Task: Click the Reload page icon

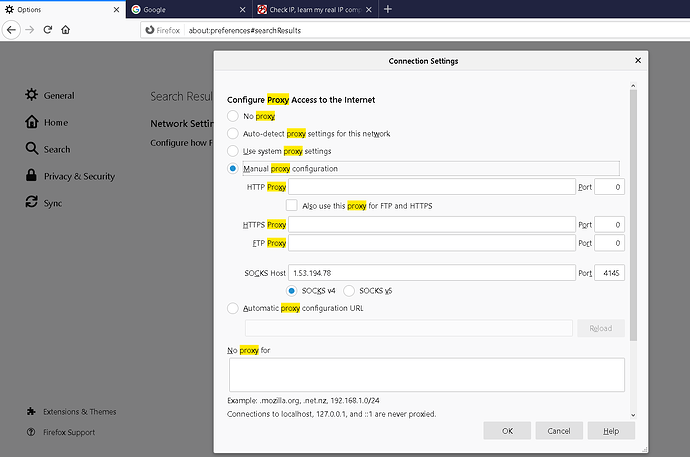Action: pos(46,30)
